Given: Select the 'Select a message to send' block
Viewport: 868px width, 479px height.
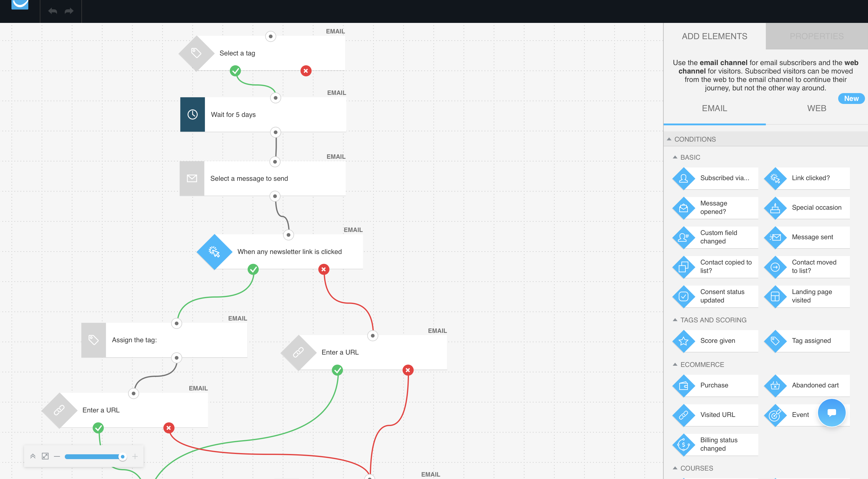Looking at the screenshot, I should coord(263,179).
